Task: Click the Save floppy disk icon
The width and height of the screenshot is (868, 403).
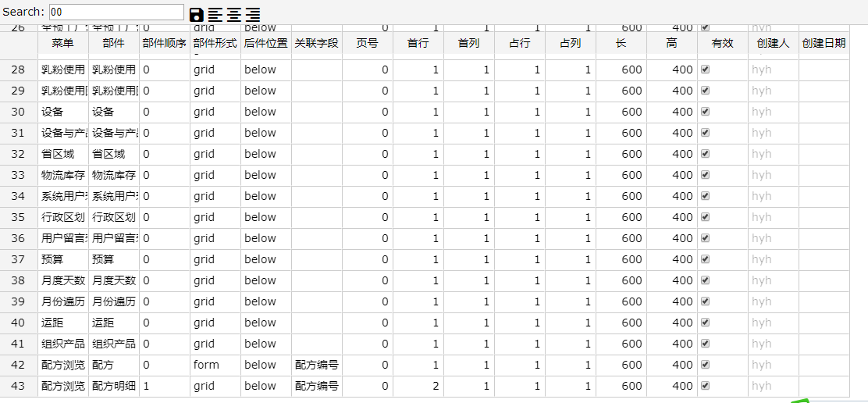Action: 197,15
